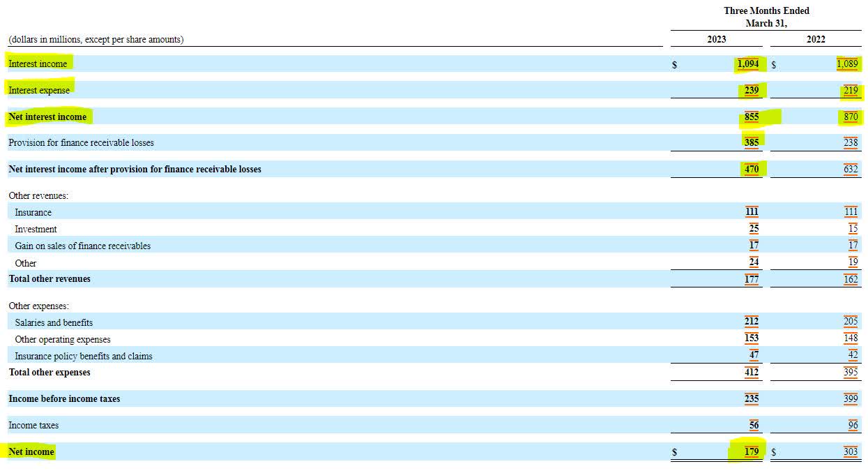Select the 2022 net income value 303

851,451
